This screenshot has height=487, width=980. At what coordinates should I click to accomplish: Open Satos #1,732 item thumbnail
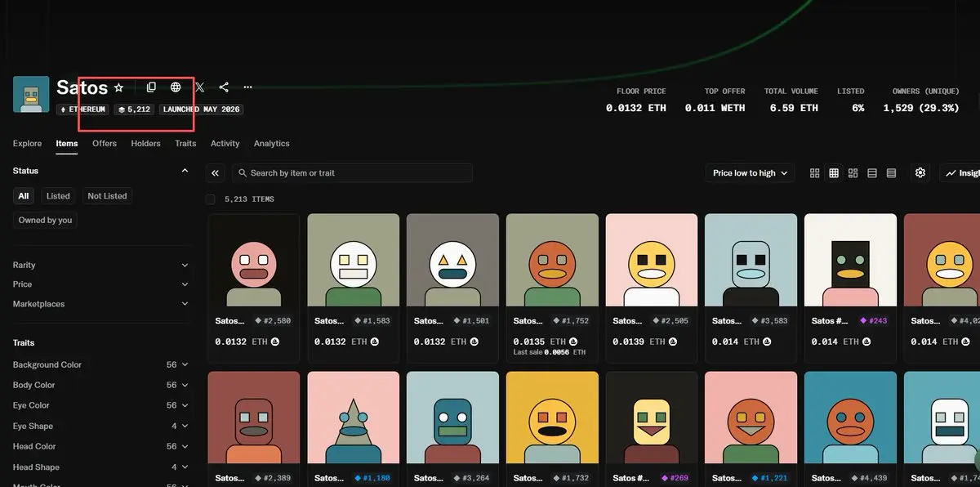point(552,418)
